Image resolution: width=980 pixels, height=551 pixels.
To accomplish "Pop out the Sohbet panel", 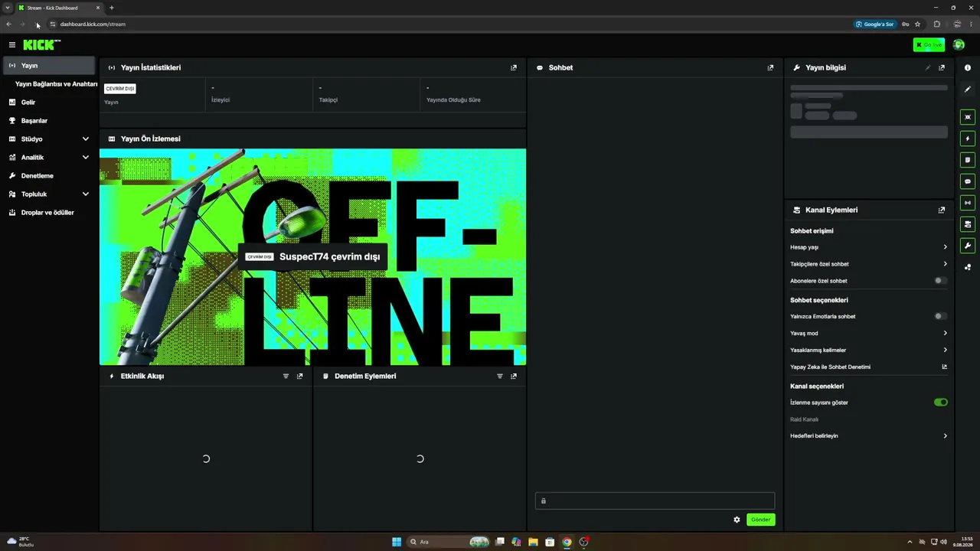I will click(x=770, y=67).
